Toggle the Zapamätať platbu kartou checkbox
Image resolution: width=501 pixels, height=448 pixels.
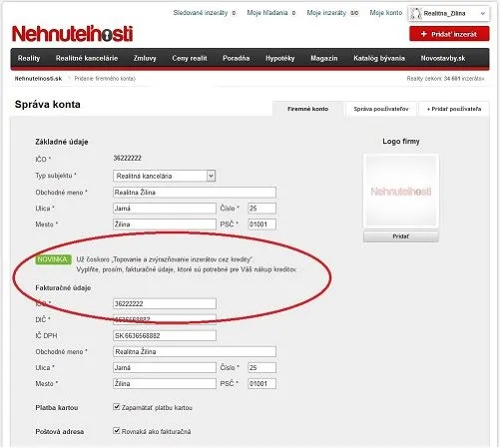pyautogui.click(x=117, y=406)
